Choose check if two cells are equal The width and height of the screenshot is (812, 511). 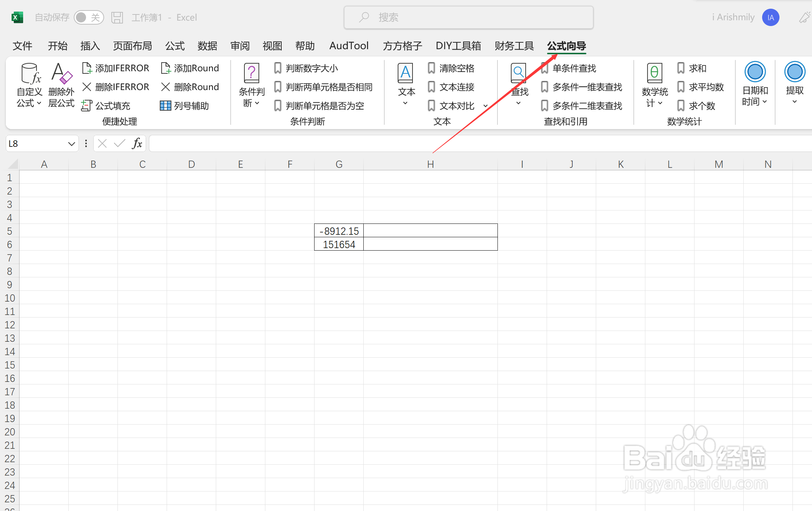point(323,87)
